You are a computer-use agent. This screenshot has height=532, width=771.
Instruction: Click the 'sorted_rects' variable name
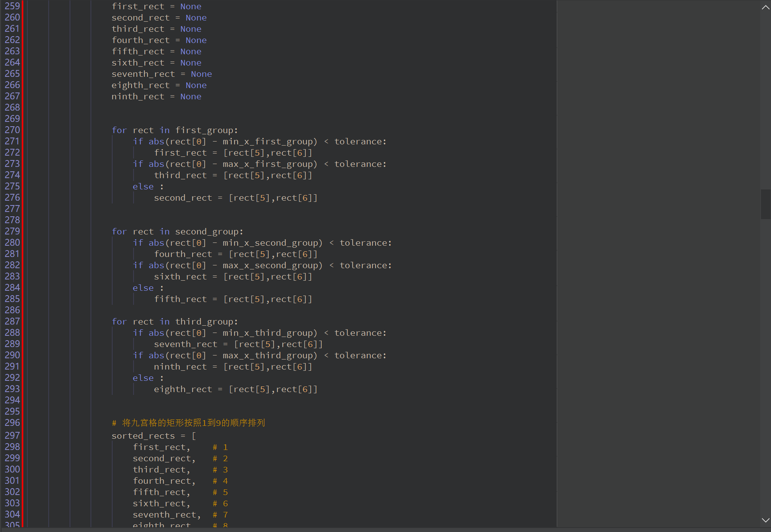tap(143, 436)
